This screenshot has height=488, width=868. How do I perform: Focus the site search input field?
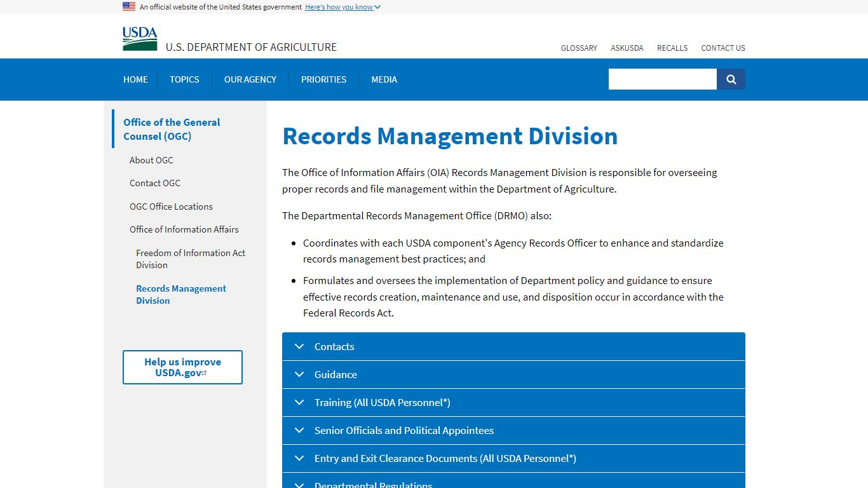click(x=663, y=79)
